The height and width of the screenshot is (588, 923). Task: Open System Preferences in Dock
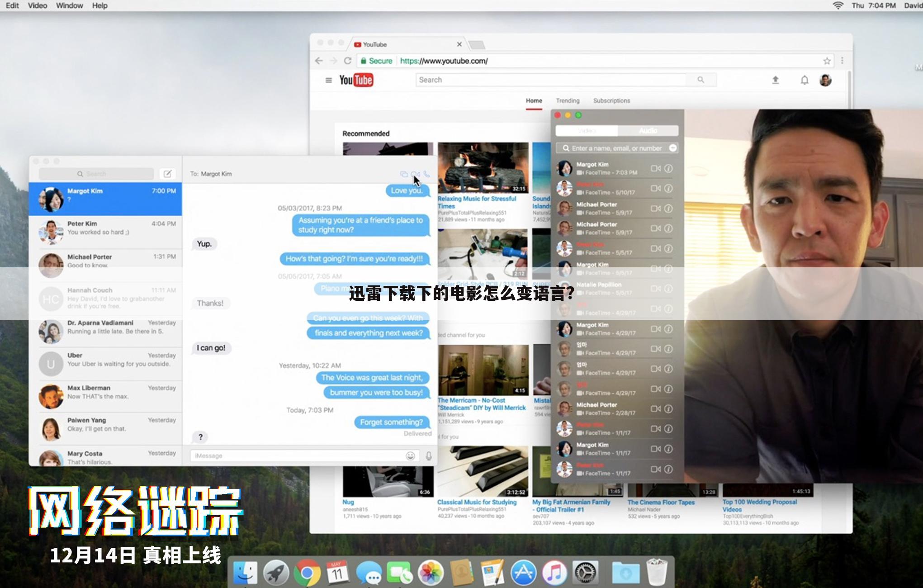585,573
